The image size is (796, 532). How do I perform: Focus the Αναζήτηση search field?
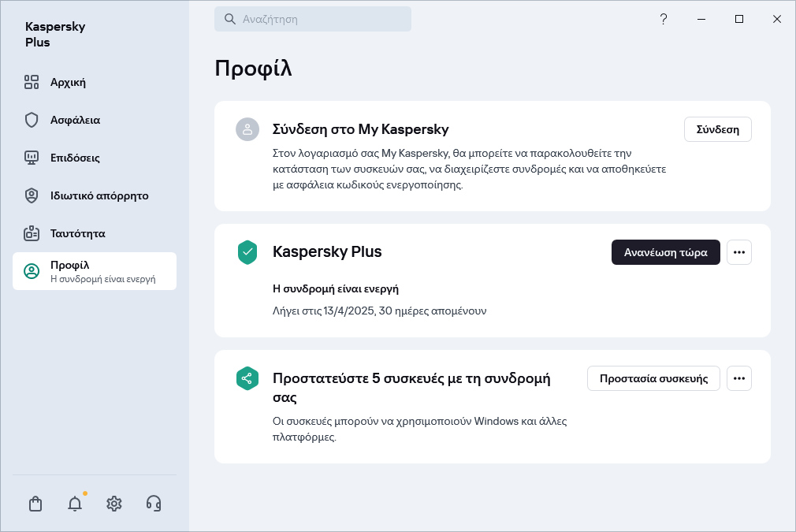pos(323,19)
